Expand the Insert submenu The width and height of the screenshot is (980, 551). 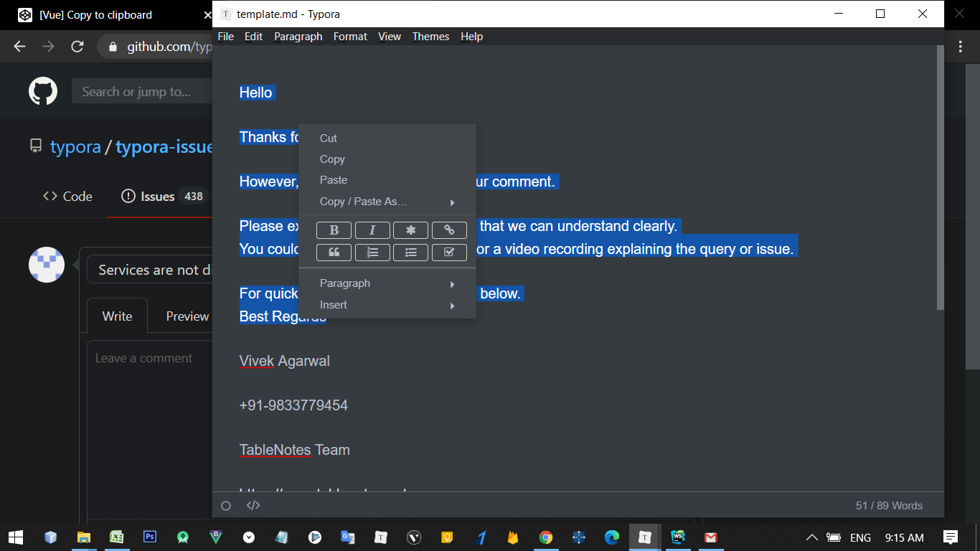click(333, 304)
